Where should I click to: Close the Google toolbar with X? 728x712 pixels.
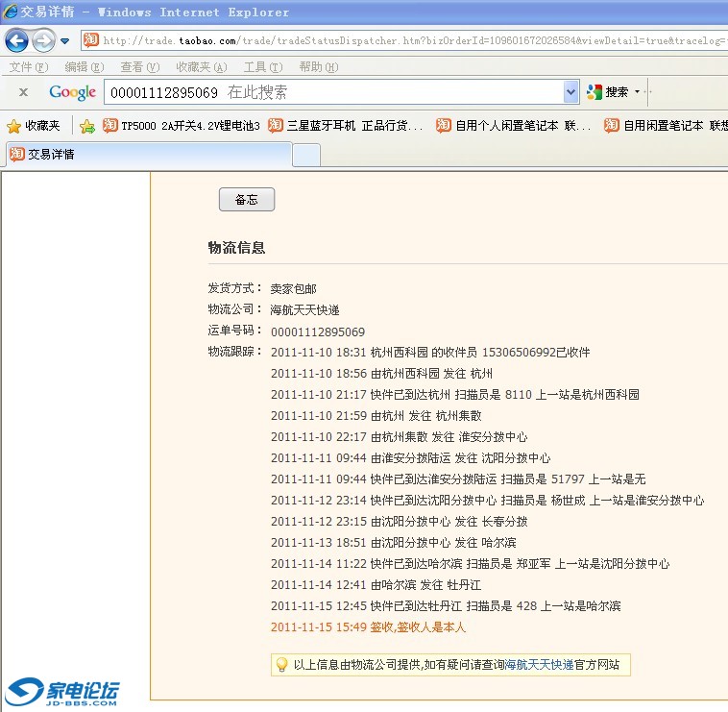[x=24, y=92]
